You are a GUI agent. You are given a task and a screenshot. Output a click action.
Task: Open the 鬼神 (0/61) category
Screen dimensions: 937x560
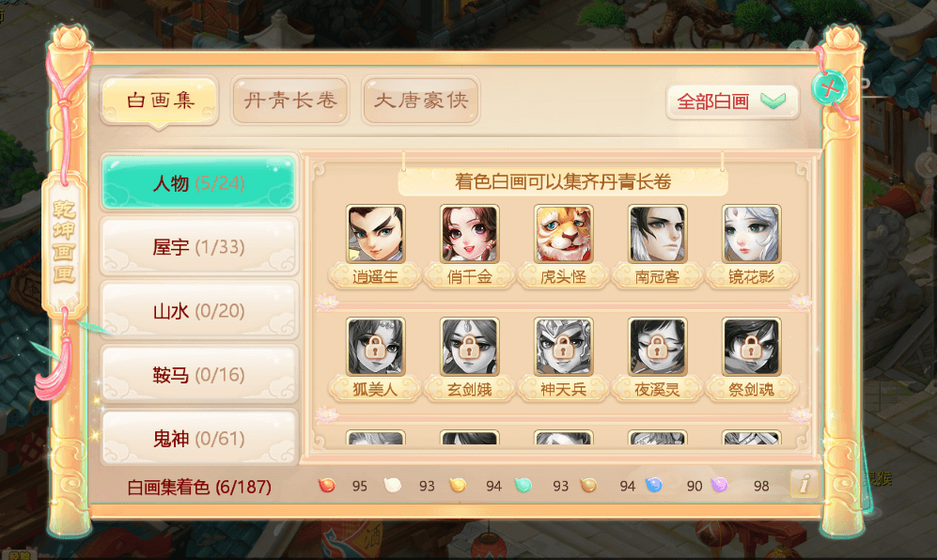pos(199,438)
